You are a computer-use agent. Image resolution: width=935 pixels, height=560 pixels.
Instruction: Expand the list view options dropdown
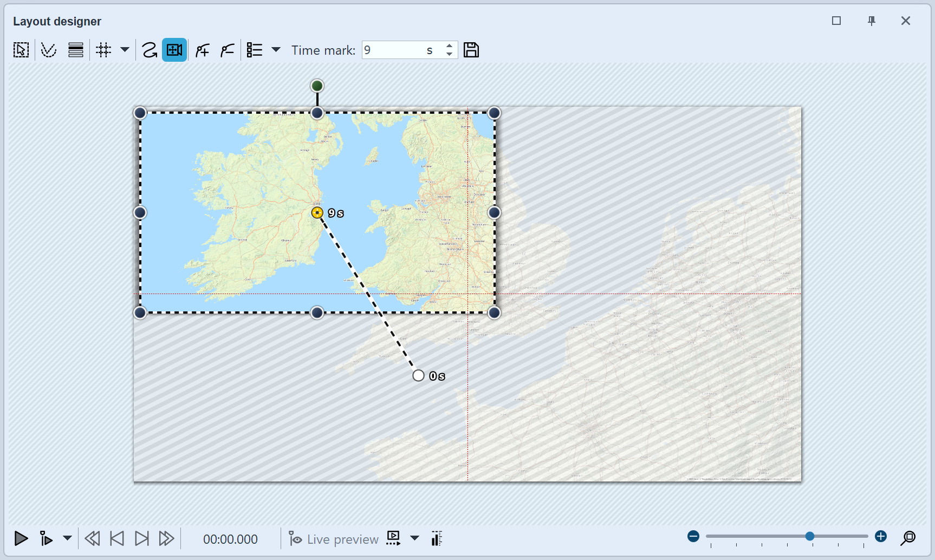[277, 49]
